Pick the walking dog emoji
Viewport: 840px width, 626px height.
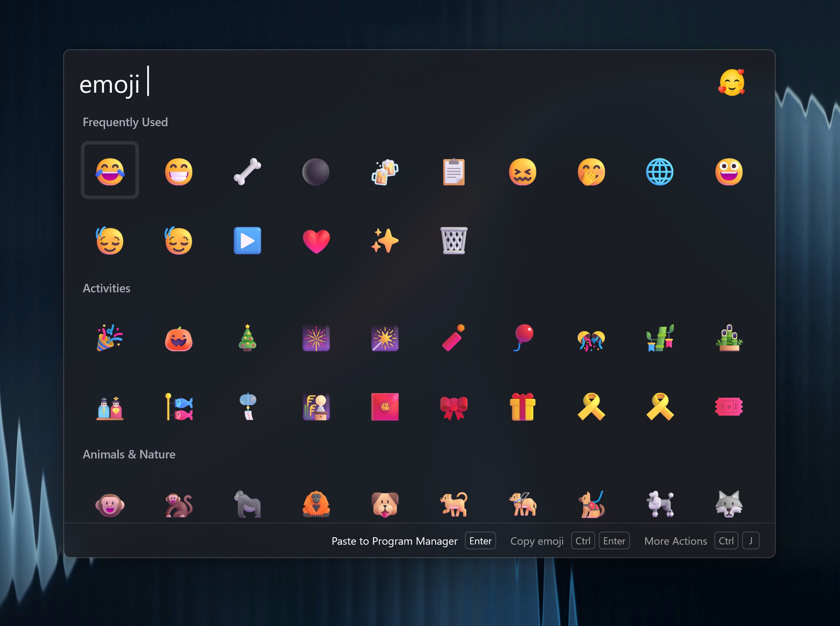click(454, 504)
